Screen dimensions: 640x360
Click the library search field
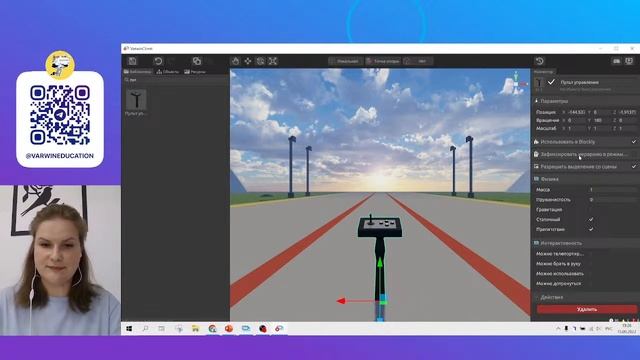click(176, 80)
